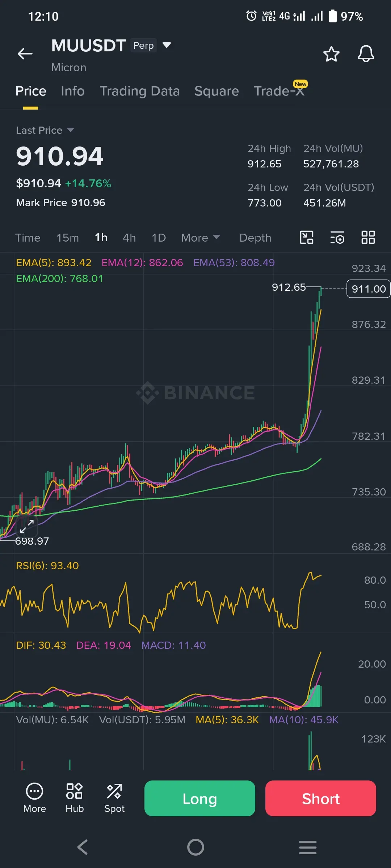Tap the RSI(6) indicator label
The image size is (391, 868).
(47, 566)
